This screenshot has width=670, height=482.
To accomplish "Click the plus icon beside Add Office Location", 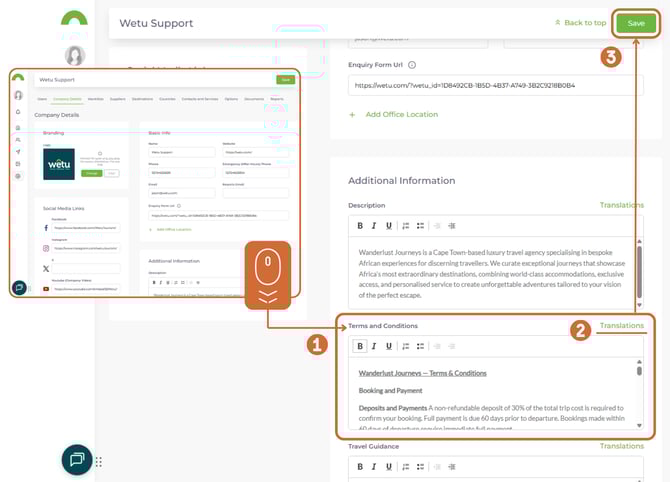I will 352,115.
